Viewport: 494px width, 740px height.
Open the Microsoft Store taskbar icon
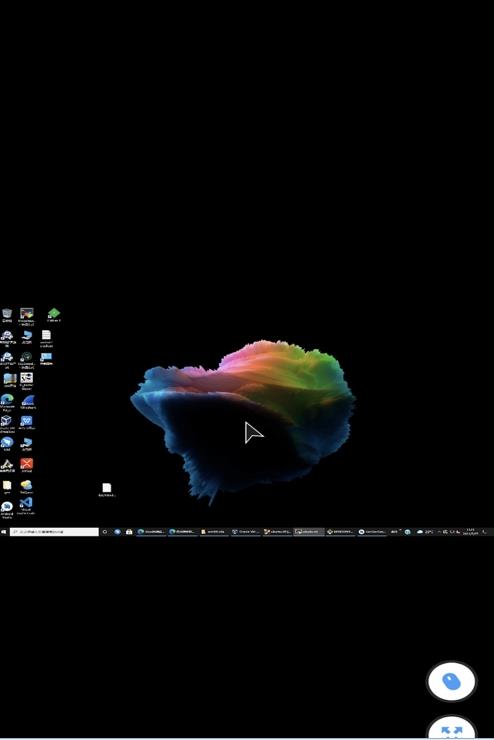(129, 532)
